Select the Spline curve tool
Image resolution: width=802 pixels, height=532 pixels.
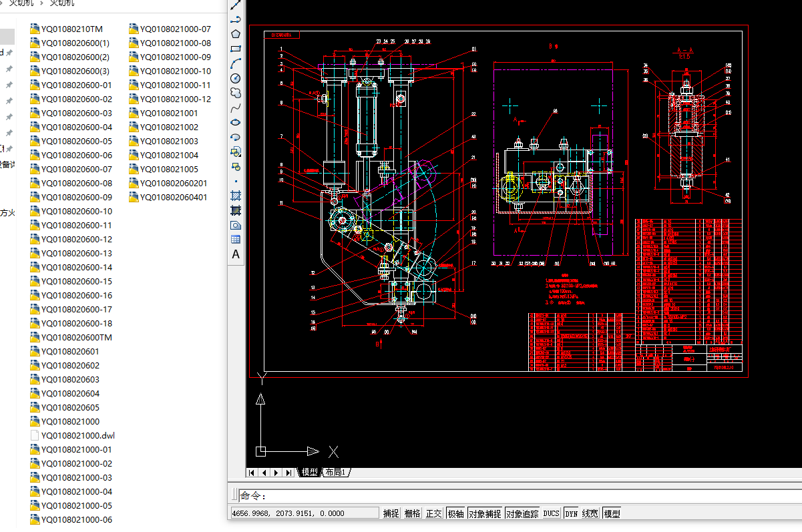(235, 107)
